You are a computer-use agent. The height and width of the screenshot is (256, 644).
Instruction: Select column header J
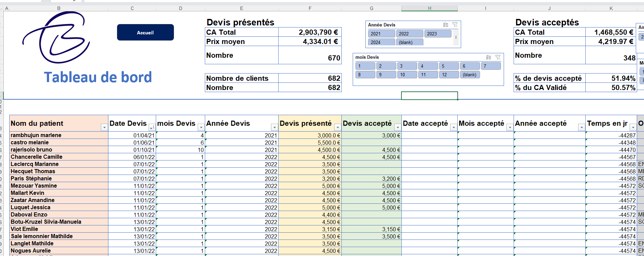click(x=549, y=8)
